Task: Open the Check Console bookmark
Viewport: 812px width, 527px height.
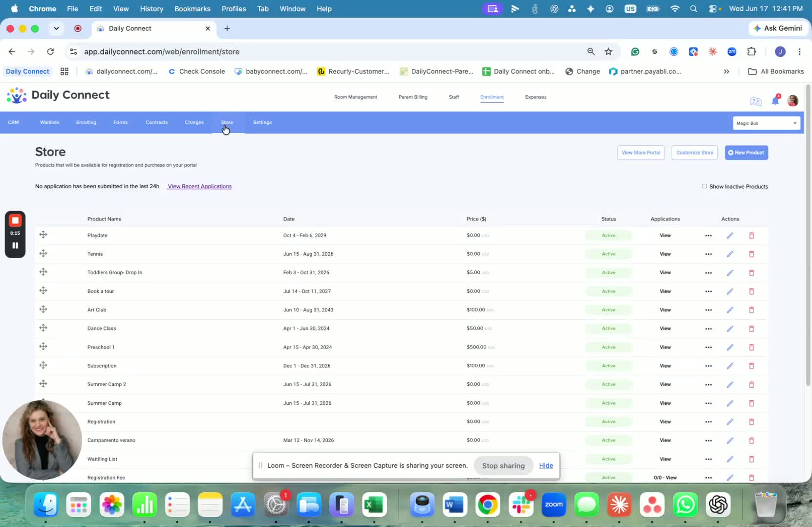Action: tap(196, 71)
